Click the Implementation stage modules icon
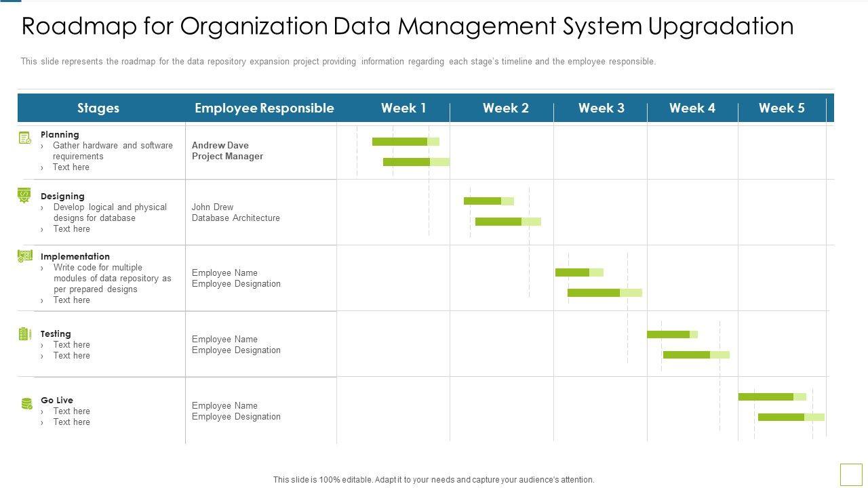The width and height of the screenshot is (868, 488). tap(25, 256)
